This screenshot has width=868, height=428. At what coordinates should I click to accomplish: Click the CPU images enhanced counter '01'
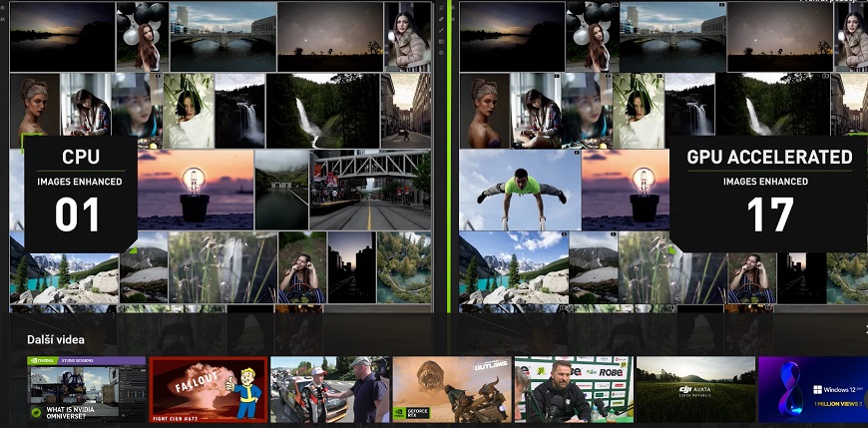(77, 214)
